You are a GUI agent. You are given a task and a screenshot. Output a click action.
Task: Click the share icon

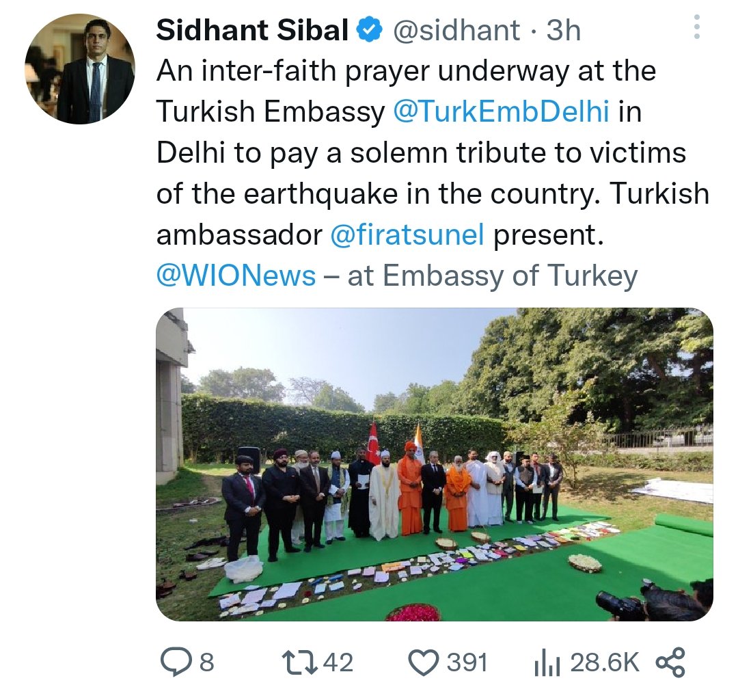pyautogui.click(x=670, y=662)
